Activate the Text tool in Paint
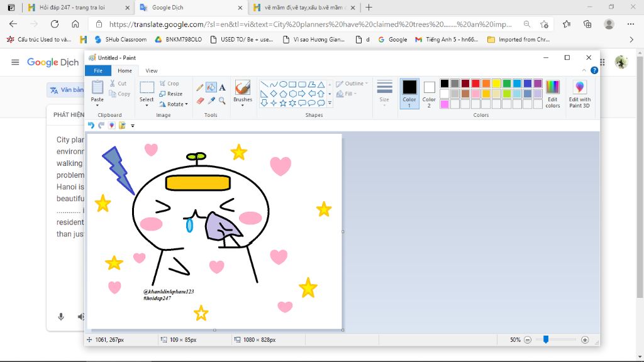The height and width of the screenshot is (362, 644). pyautogui.click(x=222, y=87)
